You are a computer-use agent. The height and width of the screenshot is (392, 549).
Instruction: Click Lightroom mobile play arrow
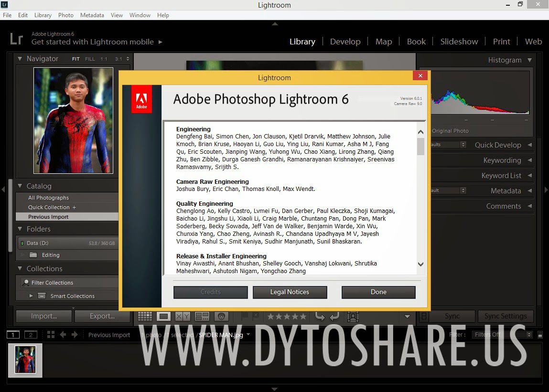[x=161, y=42]
